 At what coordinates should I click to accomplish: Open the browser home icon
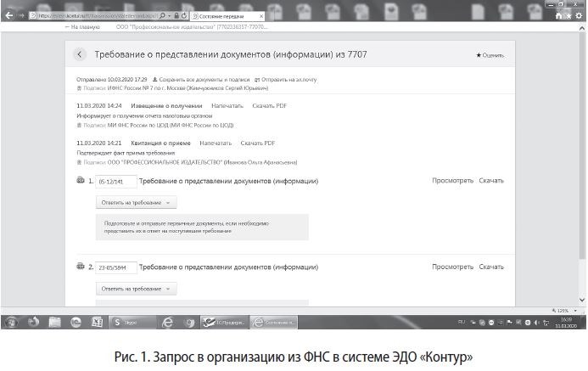point(559,16)
